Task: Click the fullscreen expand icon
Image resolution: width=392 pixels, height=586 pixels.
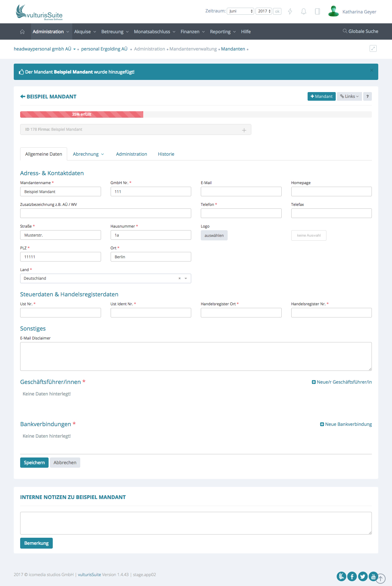Action: click(x=373, y=49)
